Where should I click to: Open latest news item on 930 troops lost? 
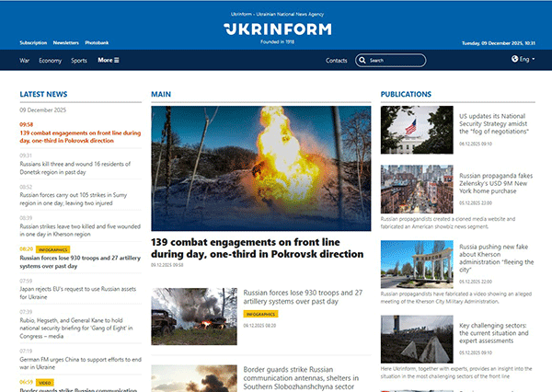point(80,262)
